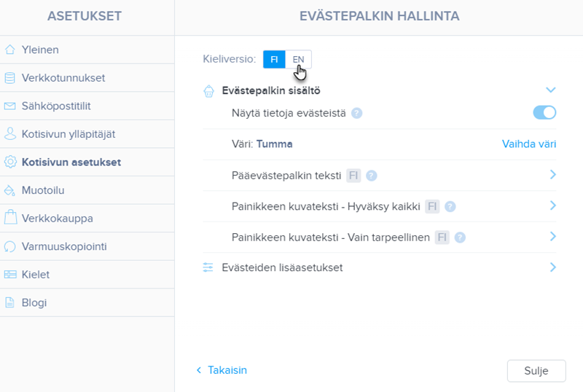The height and width of the screenshot is (392, 583).
Task: Click the Yleinen home icon
Action: tap(9, 50)
